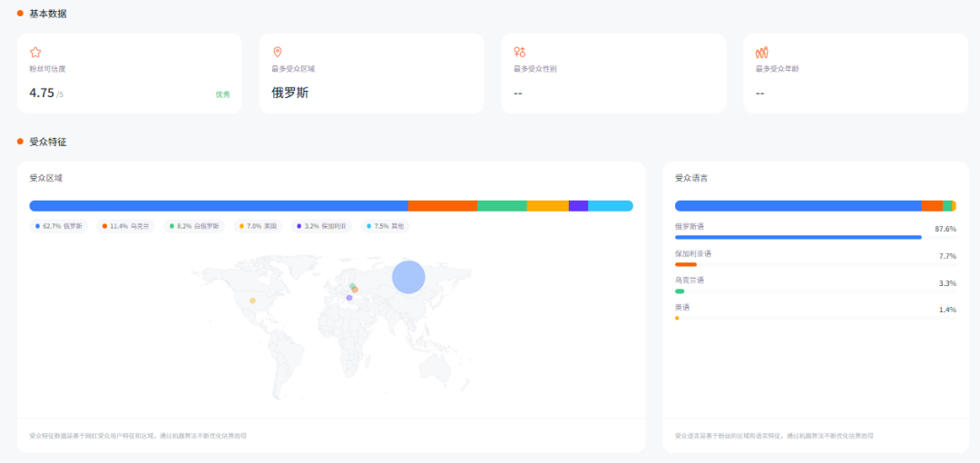The image size is (980, 463).
Task: Click the yellow USA segment of the region bar
Action: [547, 206]
